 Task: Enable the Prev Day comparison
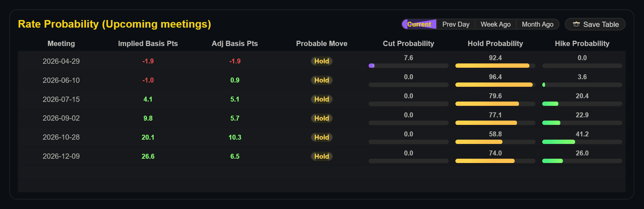pos(456,24)
